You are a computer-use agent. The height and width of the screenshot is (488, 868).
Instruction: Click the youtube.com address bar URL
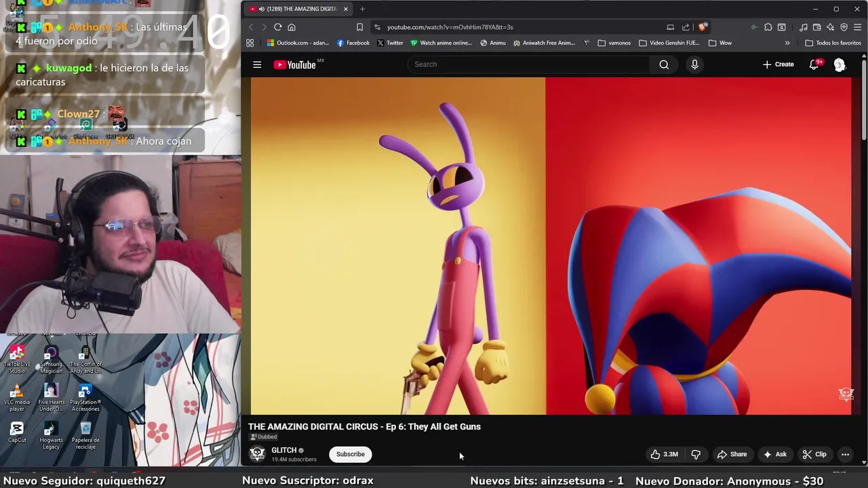(450, 27)
